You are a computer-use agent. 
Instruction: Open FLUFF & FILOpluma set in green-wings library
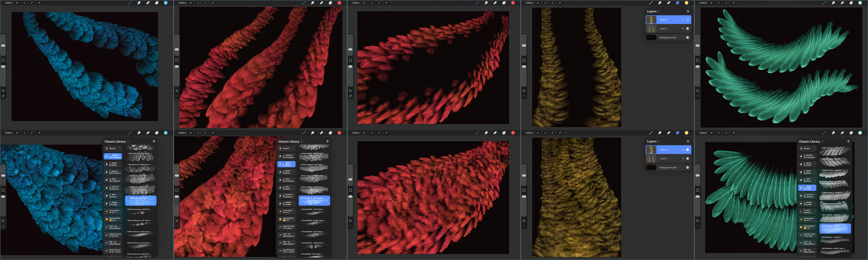point(807,196)
